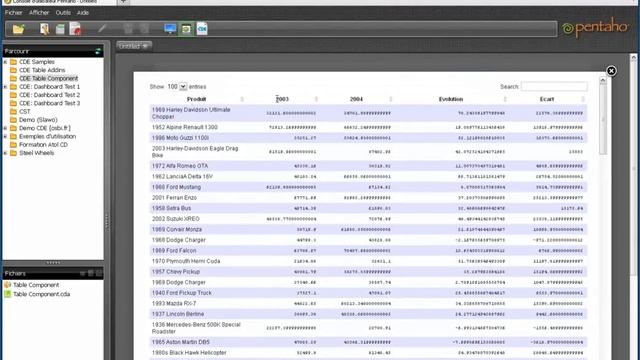Click the sidebar vertical splitter handle
The width and height of the screenshot is (640, 360).
(x=107, y=222)
